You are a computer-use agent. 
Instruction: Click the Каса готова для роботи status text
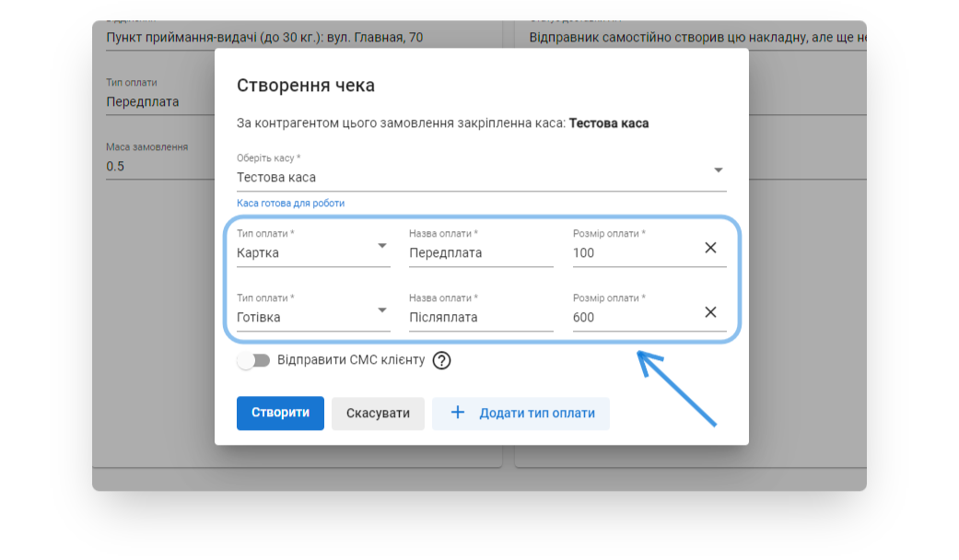click(290, 203)
